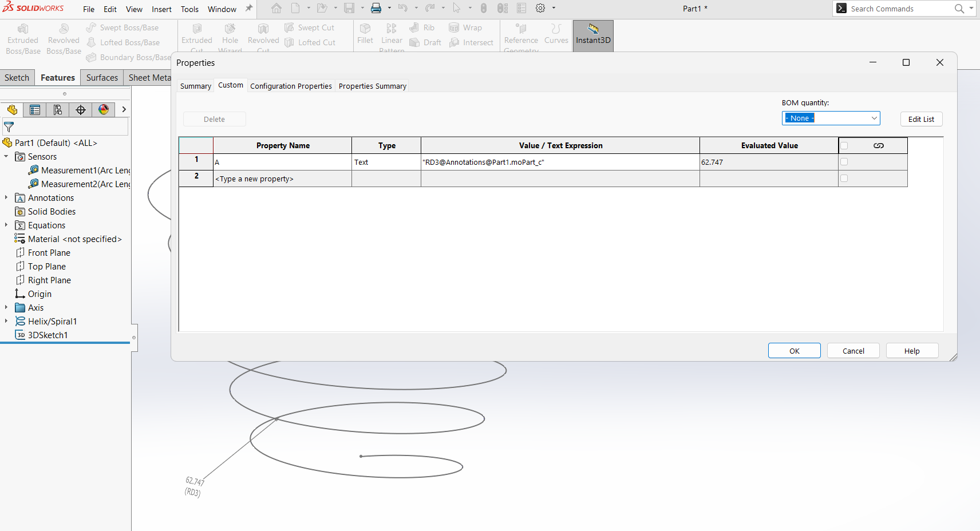
Task: Expand the Helix/Spiral1 tree node
Action: (x=6, y=321)
